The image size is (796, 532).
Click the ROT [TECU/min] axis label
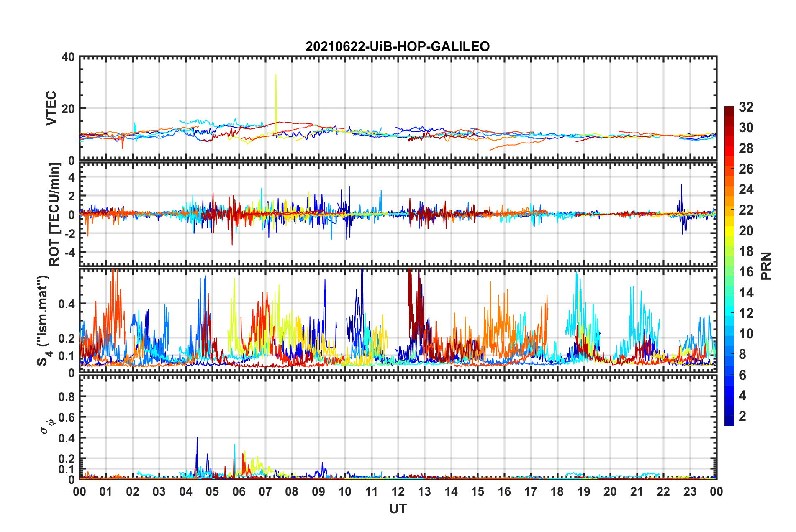coord(54,215)
